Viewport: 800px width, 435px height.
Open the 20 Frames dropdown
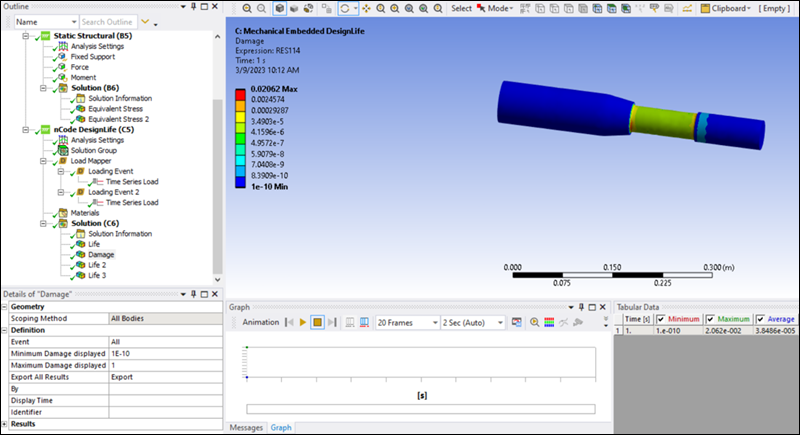pyautogui.click(x=432, y=323)
